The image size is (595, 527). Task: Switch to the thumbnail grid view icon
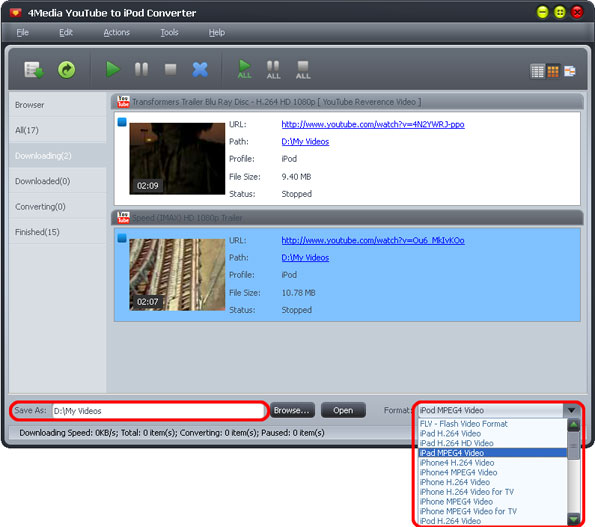(553, 71)
